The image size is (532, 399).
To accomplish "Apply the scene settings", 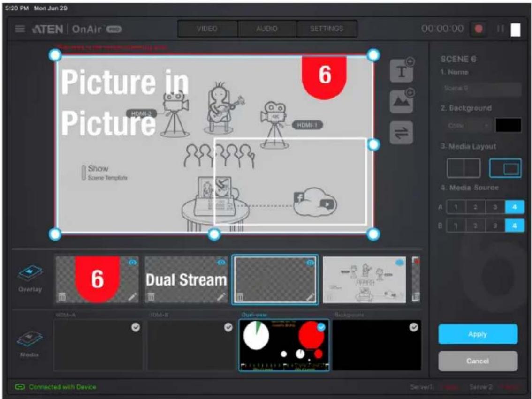I will 478,334.
